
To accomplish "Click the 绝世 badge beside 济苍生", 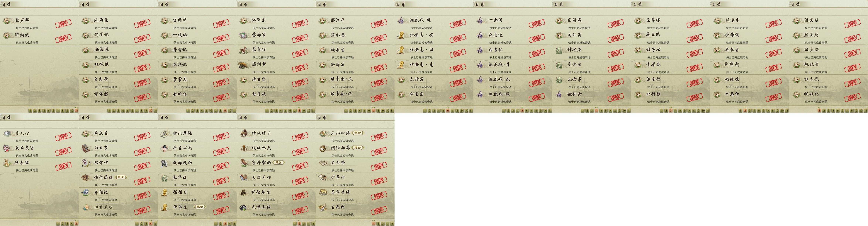I will pos(199,207).
